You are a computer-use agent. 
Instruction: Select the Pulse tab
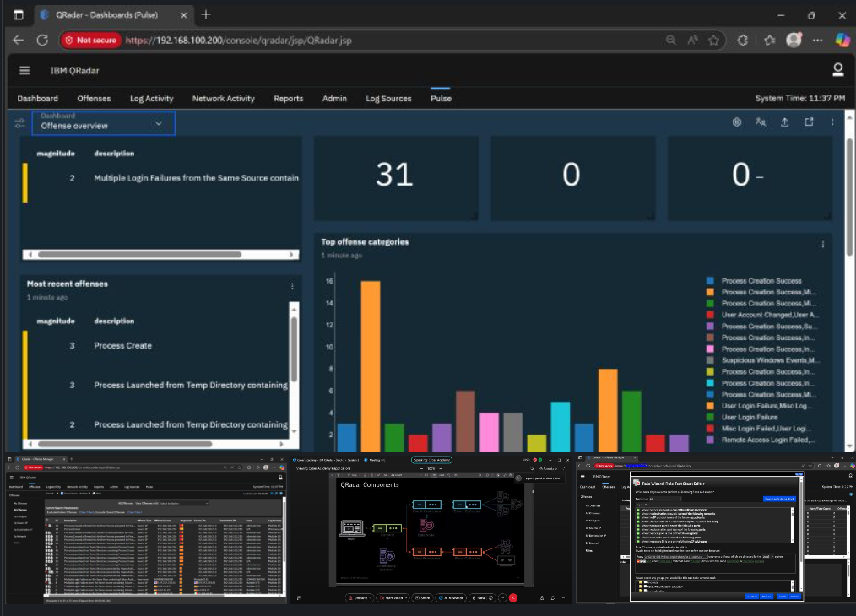(441, 98)
